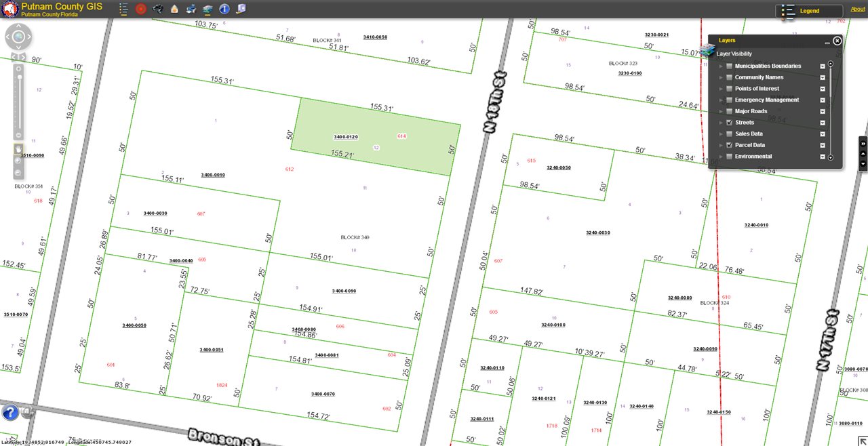
Task: Pan the map down with navigation arrow
Action: click(19, 47)
